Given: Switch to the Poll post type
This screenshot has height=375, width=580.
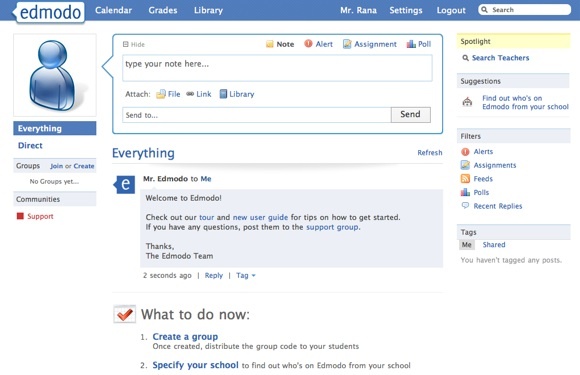Looking at the screenshot, I should click(x=424, y=44).
